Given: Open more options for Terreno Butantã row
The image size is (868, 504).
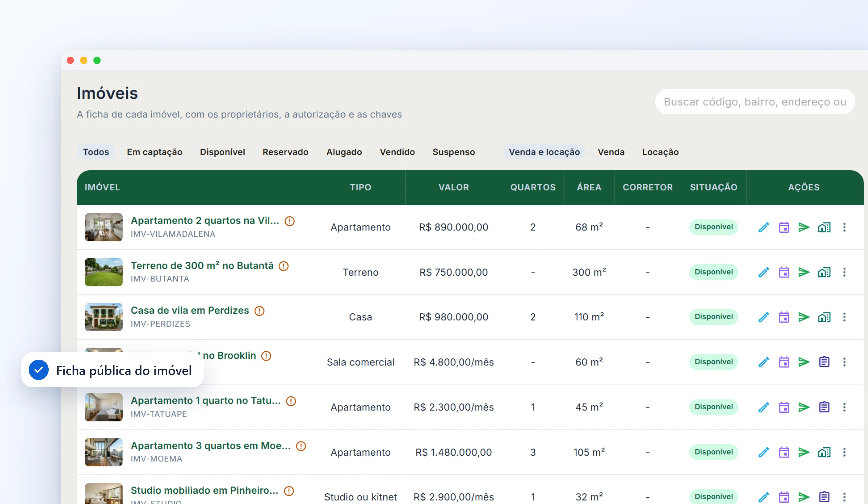Looking at the screenshot, I should tap(844, 272).
